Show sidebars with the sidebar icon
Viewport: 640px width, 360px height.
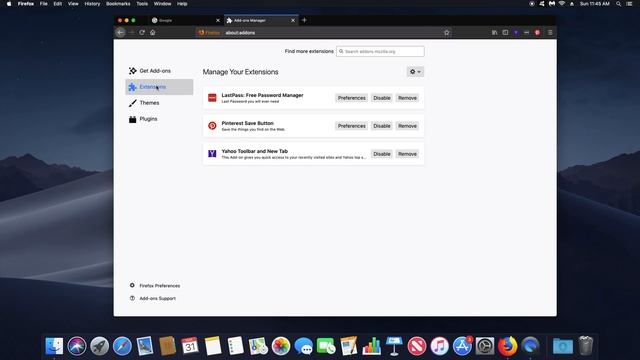click(505, 32)
